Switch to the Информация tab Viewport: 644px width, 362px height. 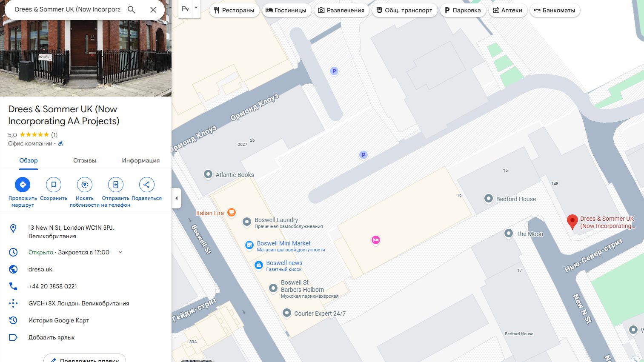pos(141,160)
